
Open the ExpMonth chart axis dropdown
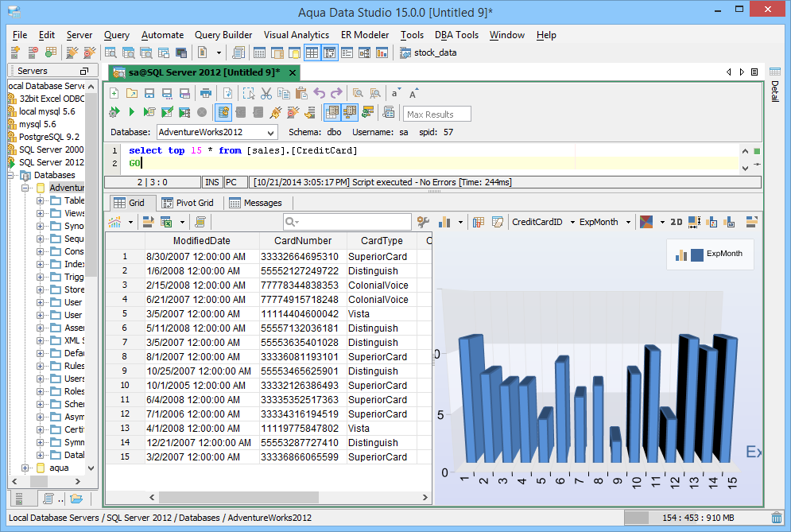pyautogui.click(x=627, y=222)
